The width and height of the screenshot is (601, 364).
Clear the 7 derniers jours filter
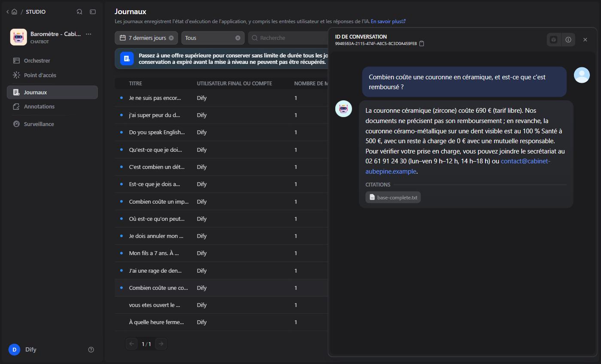[171, 38]
